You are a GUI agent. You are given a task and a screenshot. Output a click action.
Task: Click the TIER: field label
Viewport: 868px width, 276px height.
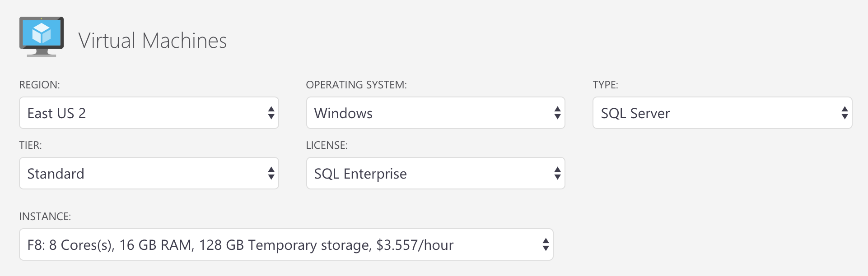coord(30,145)
